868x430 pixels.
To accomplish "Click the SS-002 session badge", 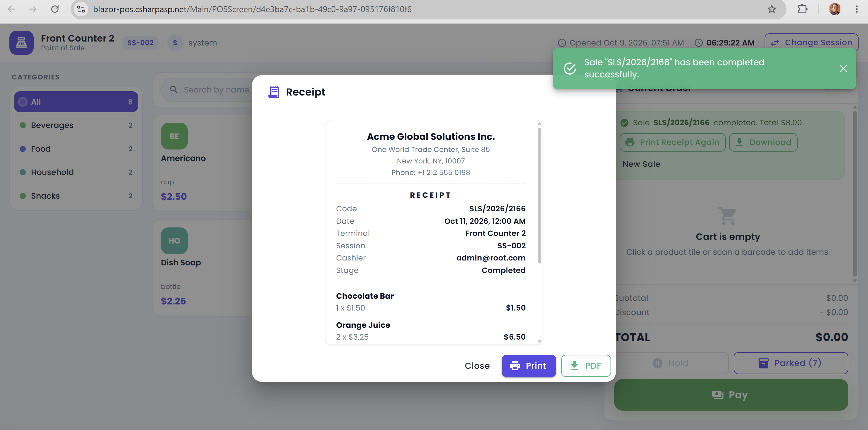I will pyautogui.click(x=140, y=43).
